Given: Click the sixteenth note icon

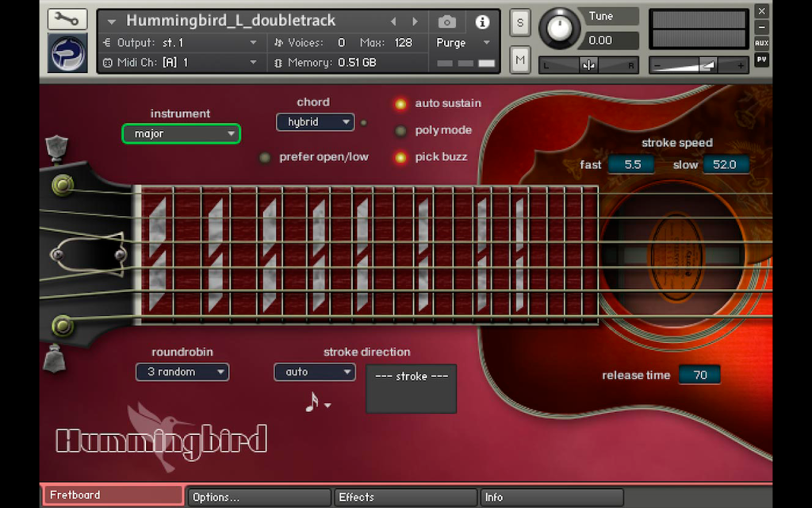Looking at the screenshot, I should 312,402.
